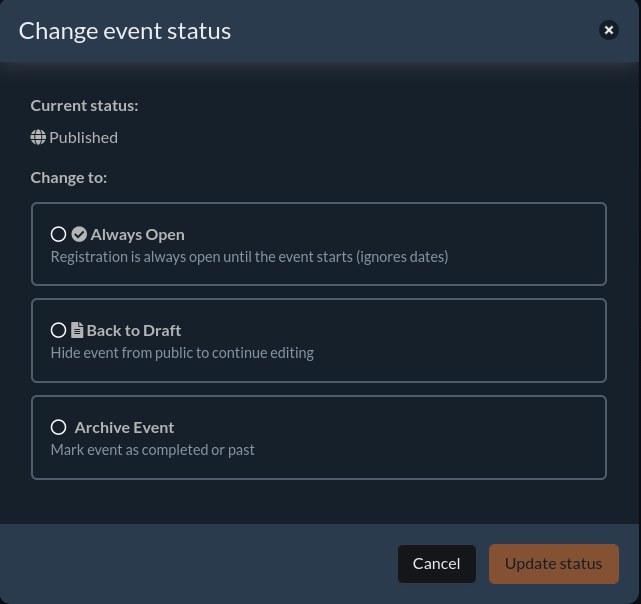Confirm with the Update status button
Viewport: 641px width, 604px height.
[x=553, y=563]
